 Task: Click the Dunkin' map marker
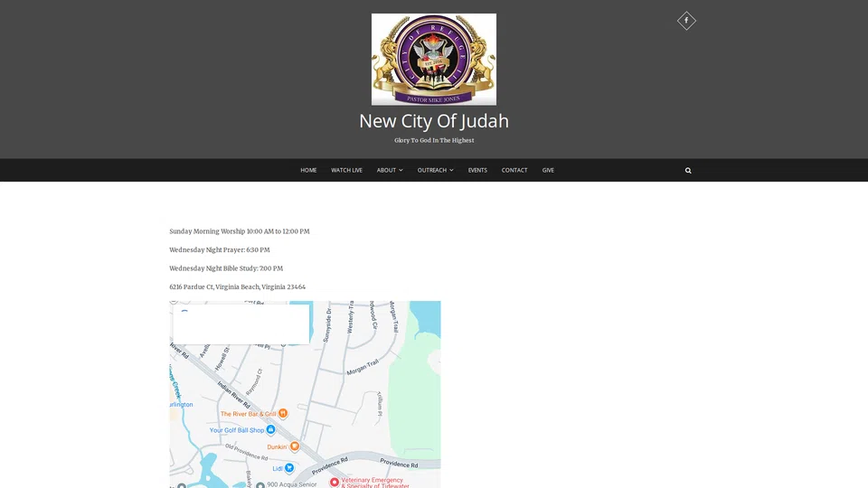click(295, 446)
